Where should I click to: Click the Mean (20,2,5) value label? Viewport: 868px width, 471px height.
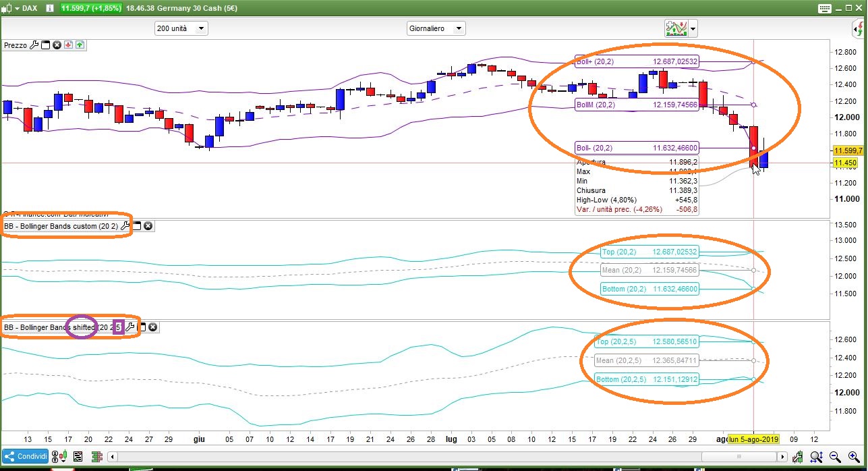click(x=647, y=360)
